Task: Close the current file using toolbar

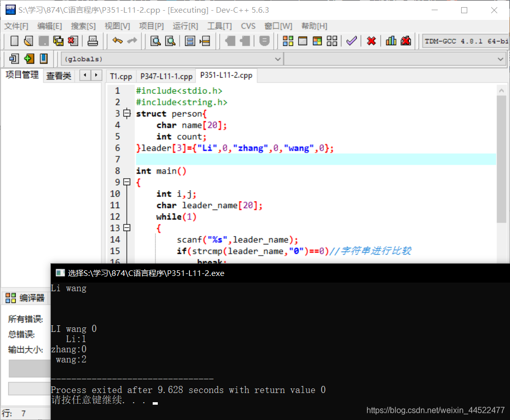Action: (x=73, y=41)
